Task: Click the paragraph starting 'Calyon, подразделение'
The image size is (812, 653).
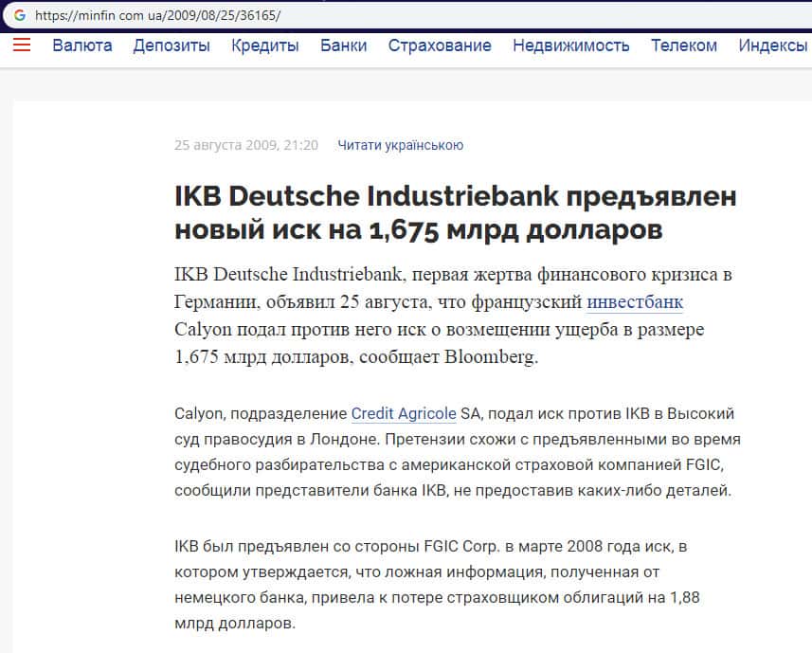Action: [458, 451]
